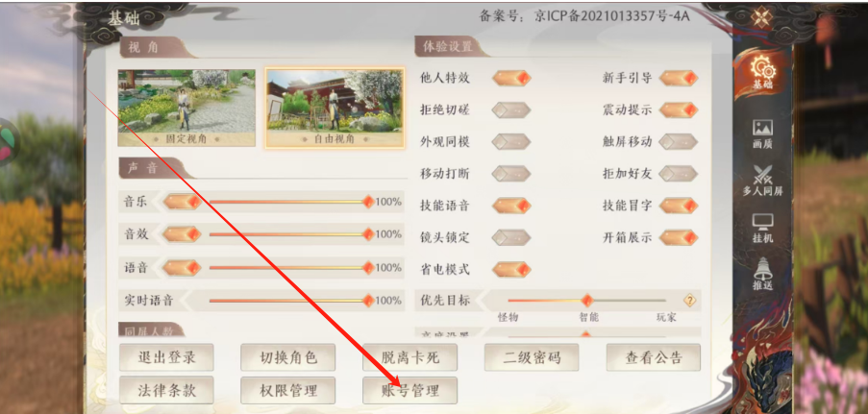Enable the 触屏移动 switch
The width and height of the screenshot is (868, 414).
678,142
